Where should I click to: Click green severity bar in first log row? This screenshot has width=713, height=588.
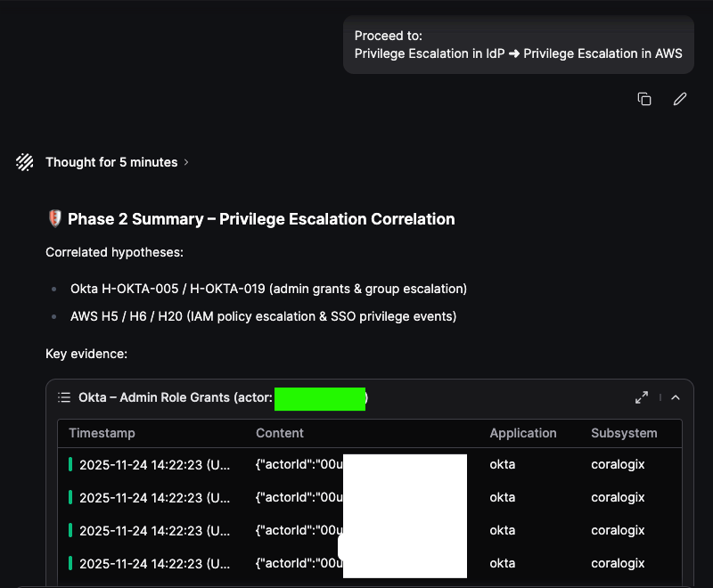(70, 464)
